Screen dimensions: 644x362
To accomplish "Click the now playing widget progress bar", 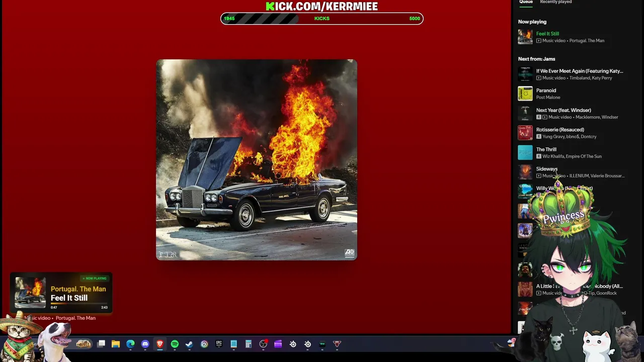I will coord(79,303).
